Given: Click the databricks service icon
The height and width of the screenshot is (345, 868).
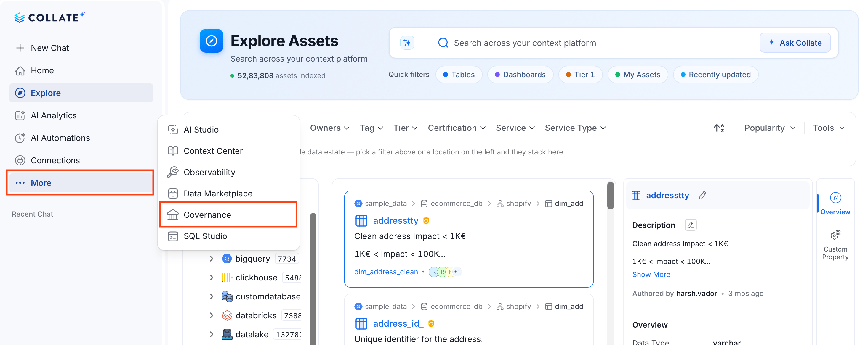Looking at the screenshot, I should 227,315.
